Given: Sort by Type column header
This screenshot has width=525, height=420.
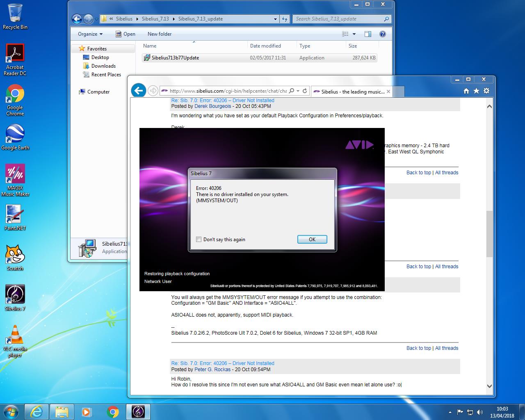Looking at the screenshot, I should (321, 46).
